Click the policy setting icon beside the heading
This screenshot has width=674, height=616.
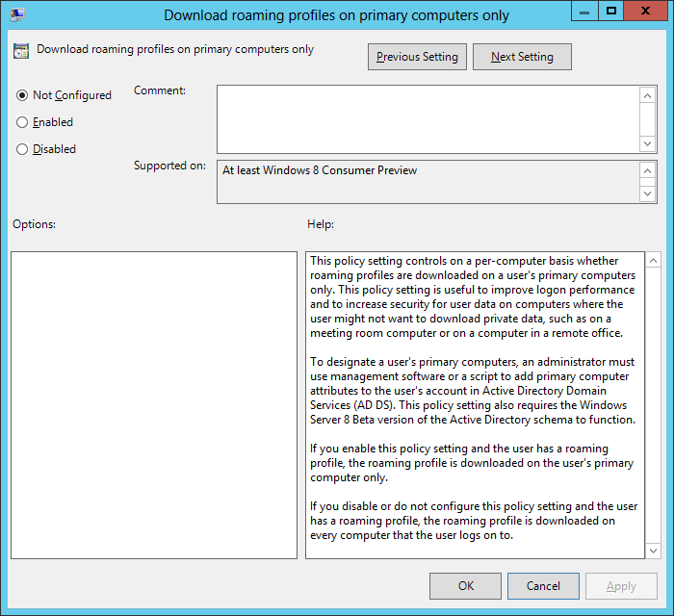pyautogui.click(x=21, y=51)
